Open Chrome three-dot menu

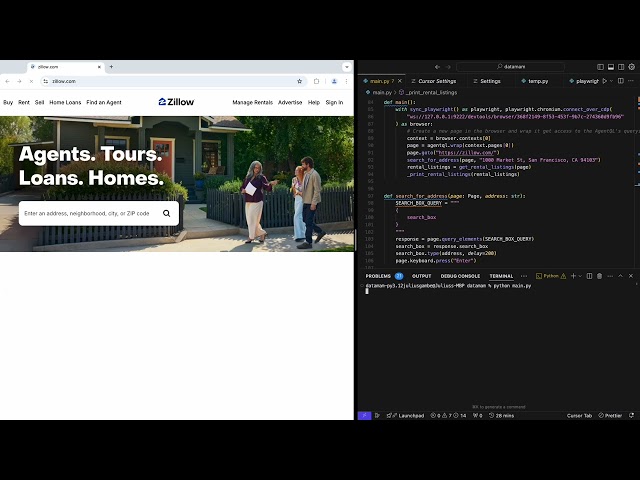pos(346,81)
